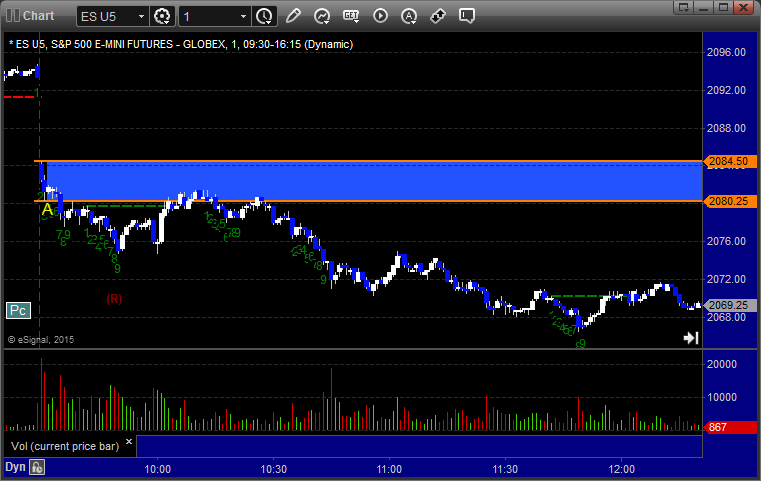Expand the ES U5 symbol dropdown
Viewport: 761px width, 481px height.
coord(139,17)
